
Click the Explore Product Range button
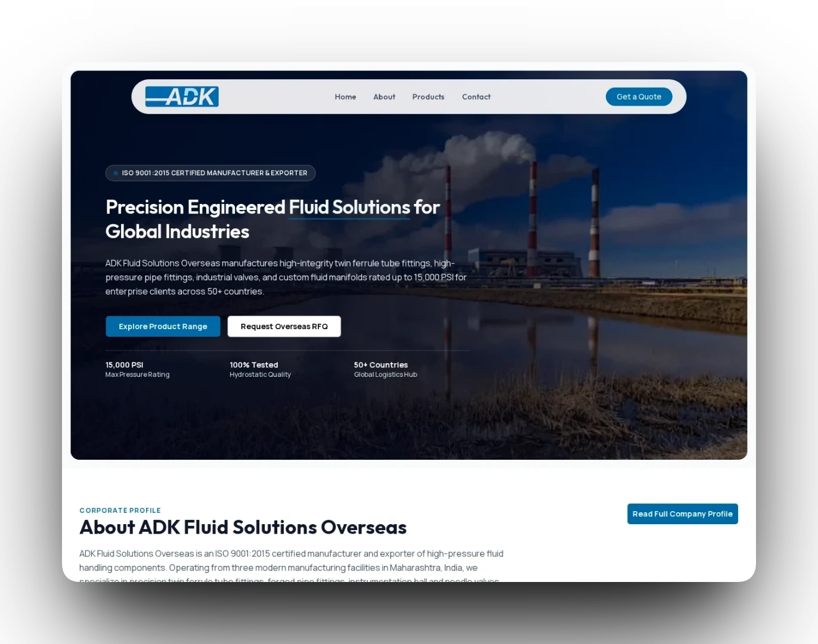coord(163,326)
